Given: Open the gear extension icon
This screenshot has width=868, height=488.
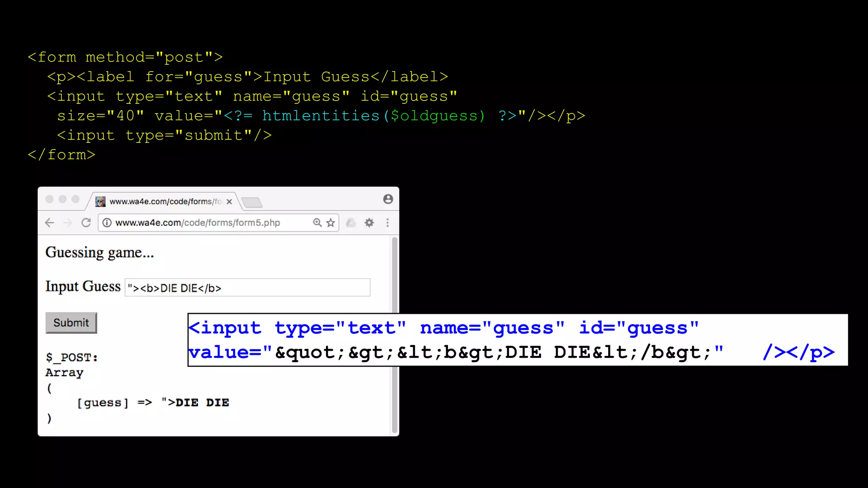Looking at the screenshot, I should [370, 223].
